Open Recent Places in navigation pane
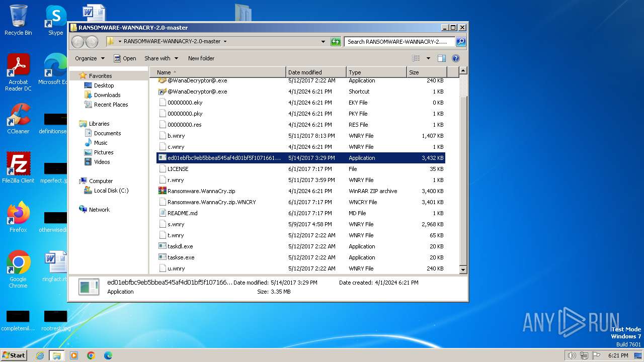The image size is (644, 362). click(111, 105)
